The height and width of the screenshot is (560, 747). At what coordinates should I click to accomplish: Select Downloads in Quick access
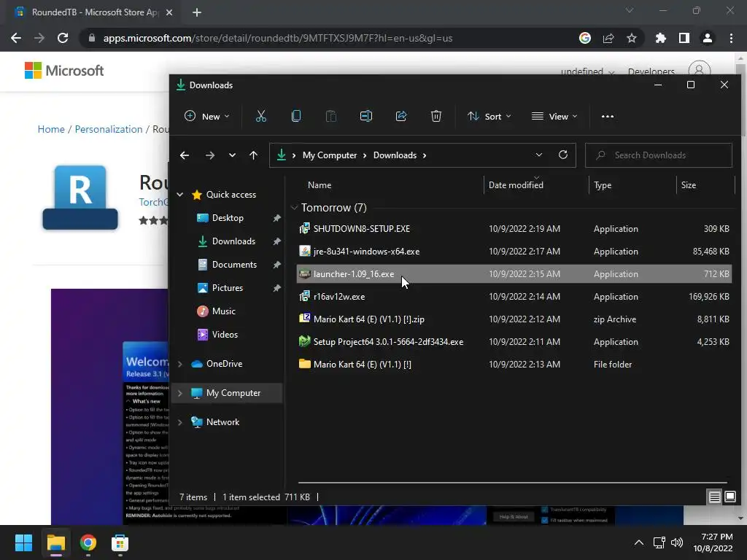pos(233,241)
